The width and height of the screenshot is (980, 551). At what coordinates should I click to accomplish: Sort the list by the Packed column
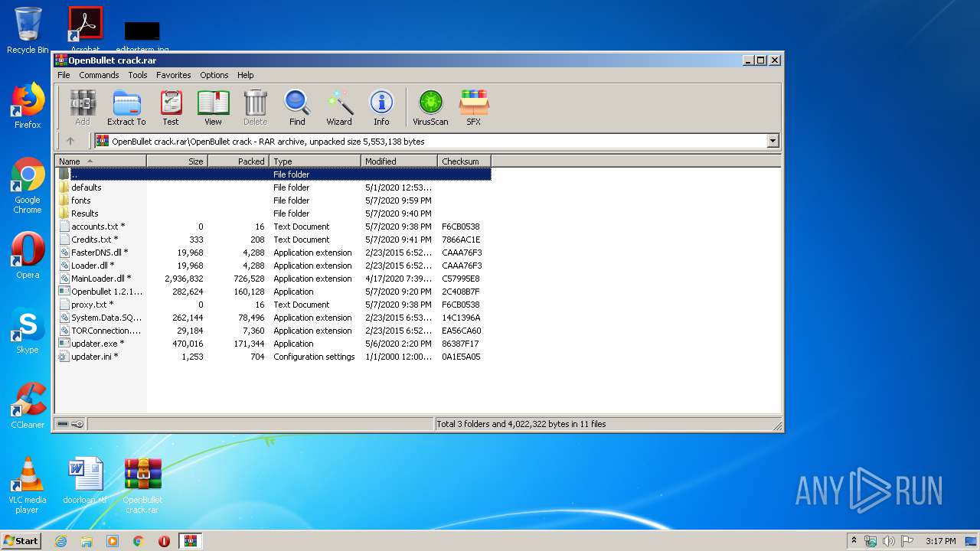point(238,161)
